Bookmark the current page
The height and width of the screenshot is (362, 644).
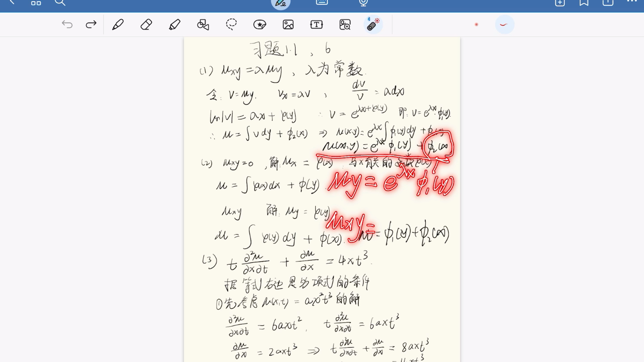pyautogui.click(x=584, y=3)
